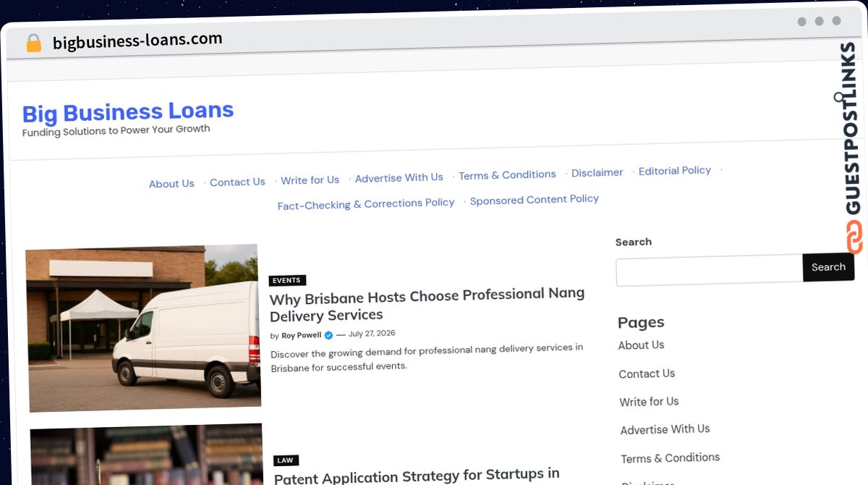Open the bookshelf article thumbnail

click(x=147, y=455)
